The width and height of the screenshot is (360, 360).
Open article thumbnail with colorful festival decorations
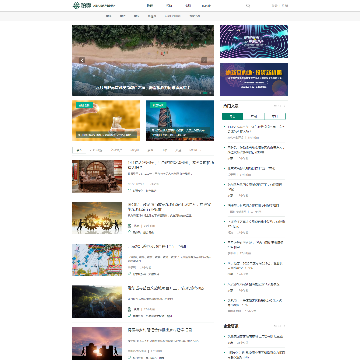pos(97,260)
